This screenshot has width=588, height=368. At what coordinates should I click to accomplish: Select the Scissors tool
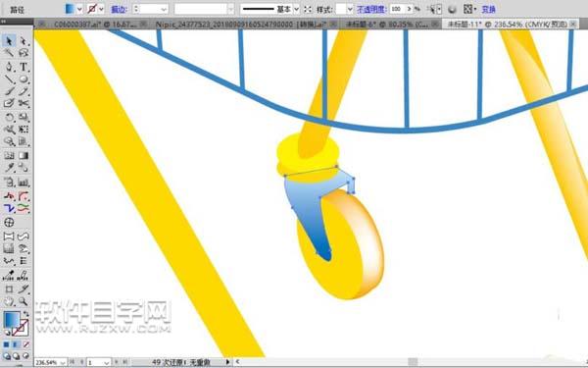tap(24, 103)
